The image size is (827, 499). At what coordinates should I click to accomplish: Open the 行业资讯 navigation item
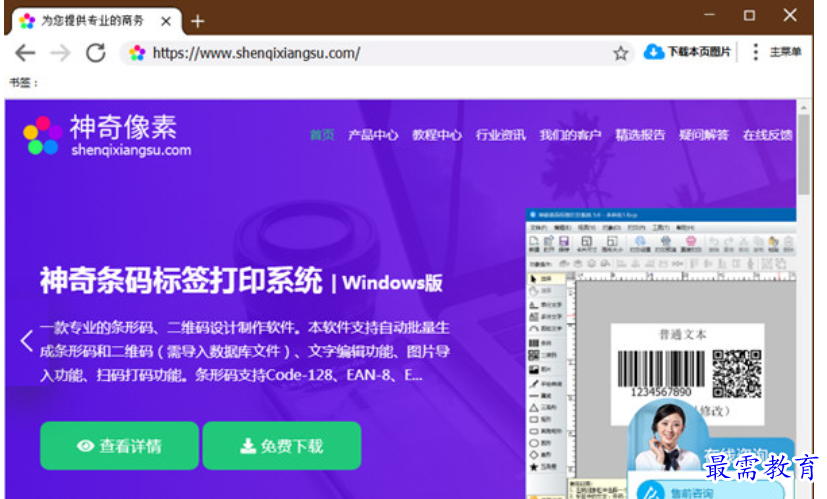pyautogui.click(x=501, y=135)
